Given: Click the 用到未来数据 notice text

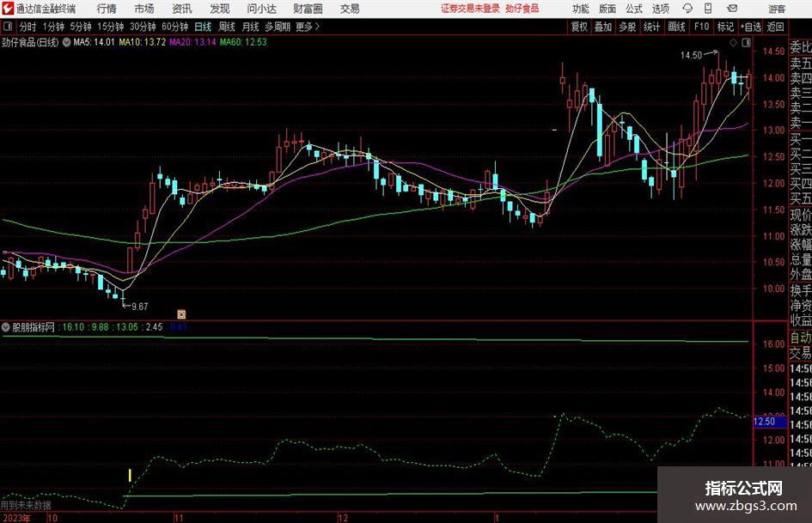Looking at the screenshot, I should 26,506.
